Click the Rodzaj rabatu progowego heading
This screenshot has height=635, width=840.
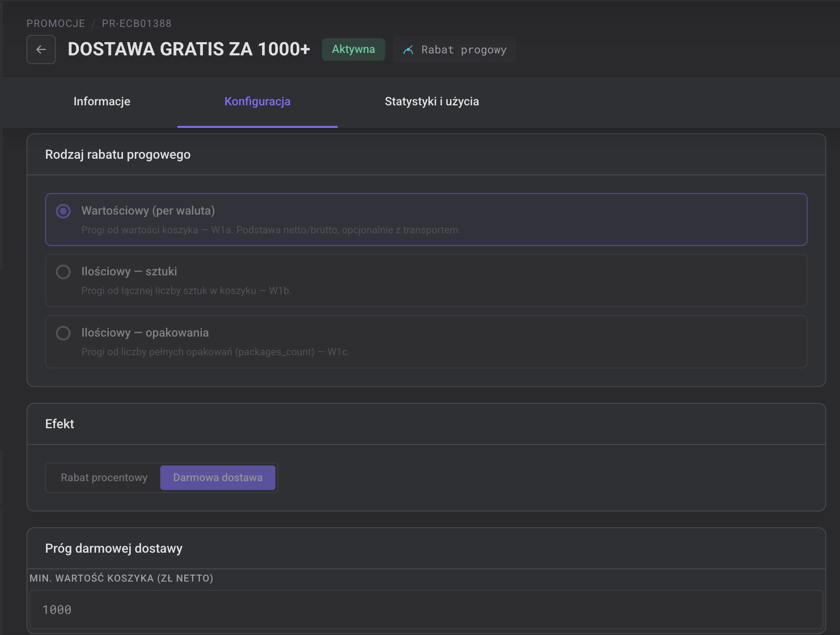click(118, 154)
